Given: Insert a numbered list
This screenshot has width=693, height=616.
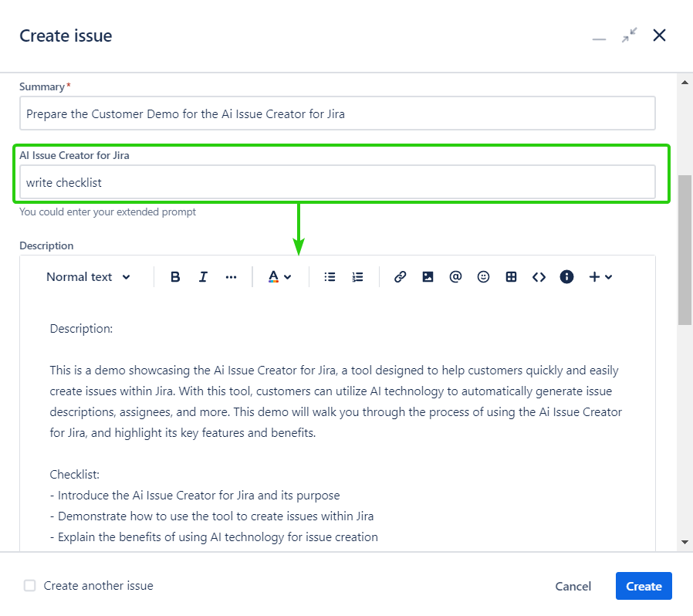Looking at the screenshot, I should click(357, 277).
